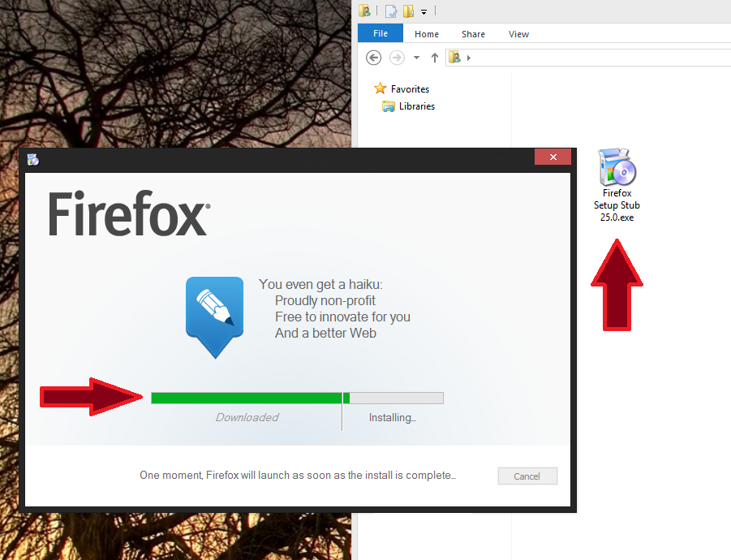Open the Home ribbon tab in Explorer
Image resolution: width=731 pixels, height=560 pixels.
point(427,34)
